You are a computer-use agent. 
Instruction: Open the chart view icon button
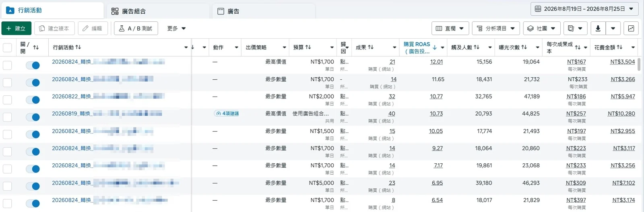(631, 29)
